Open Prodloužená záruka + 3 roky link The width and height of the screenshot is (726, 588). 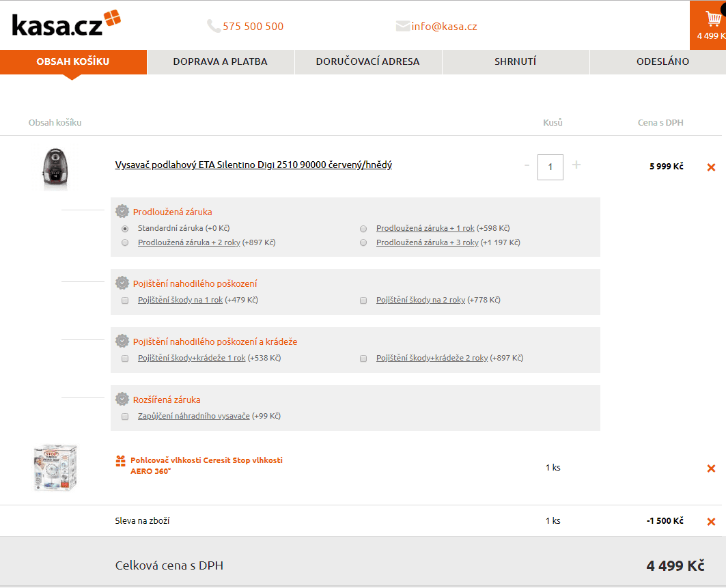click(428, 242)
